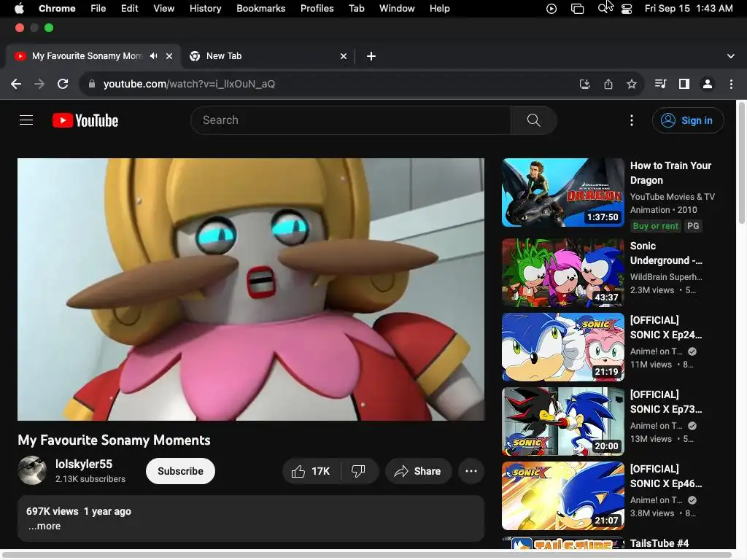Click the macOS screen mirroring icon

tap(578, 9)
